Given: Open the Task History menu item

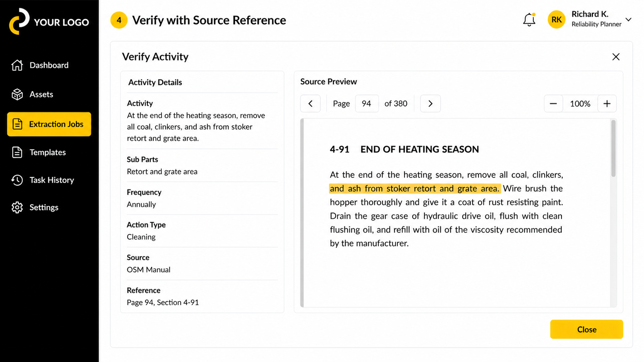Looking at the screenshot, I should click(52, 180).
